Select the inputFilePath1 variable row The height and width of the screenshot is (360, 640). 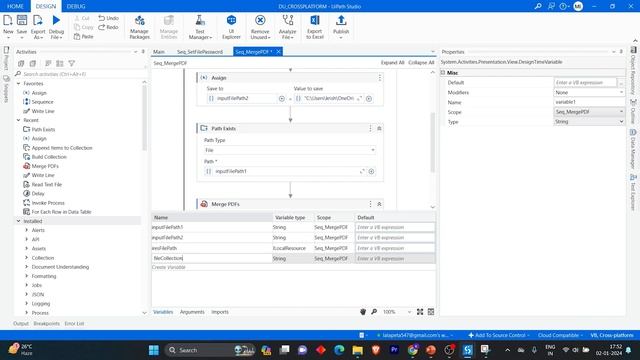293,227
